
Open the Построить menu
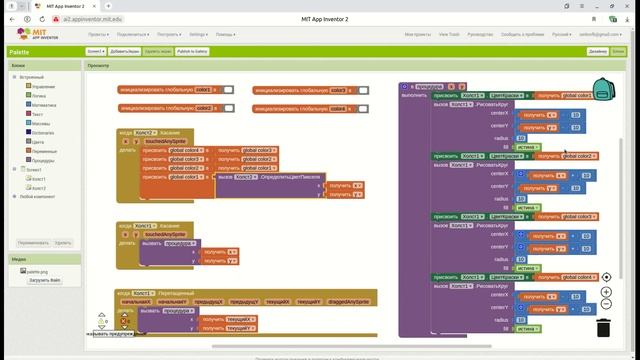(169, 35)
